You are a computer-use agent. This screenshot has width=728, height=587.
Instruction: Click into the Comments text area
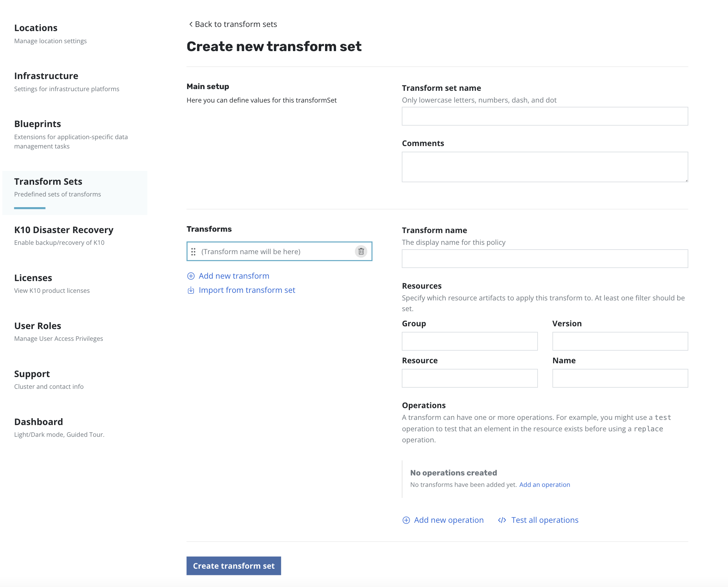coord(544,167)
